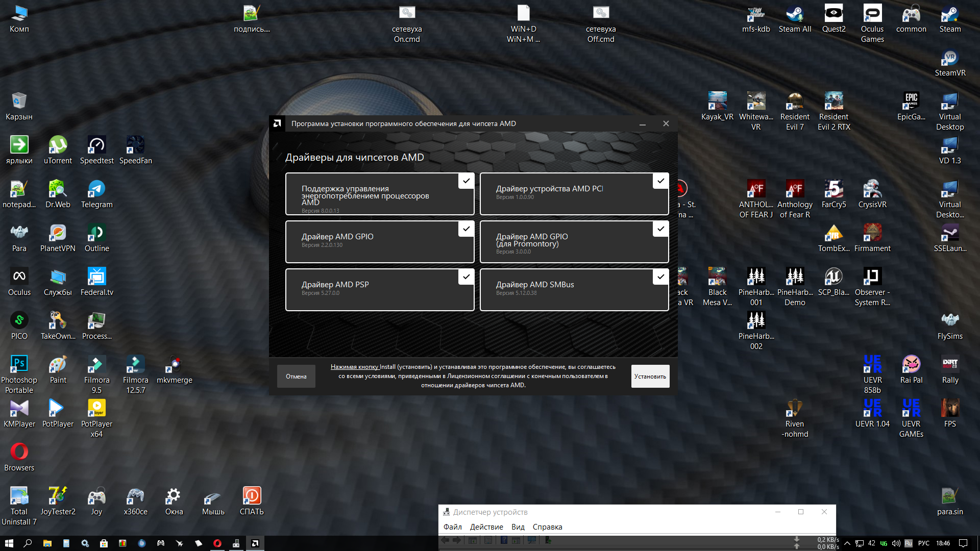Viewport: 980px width, 551px height.
Task: Select the Dr.Web desktop icon
Action: [58, 194]
